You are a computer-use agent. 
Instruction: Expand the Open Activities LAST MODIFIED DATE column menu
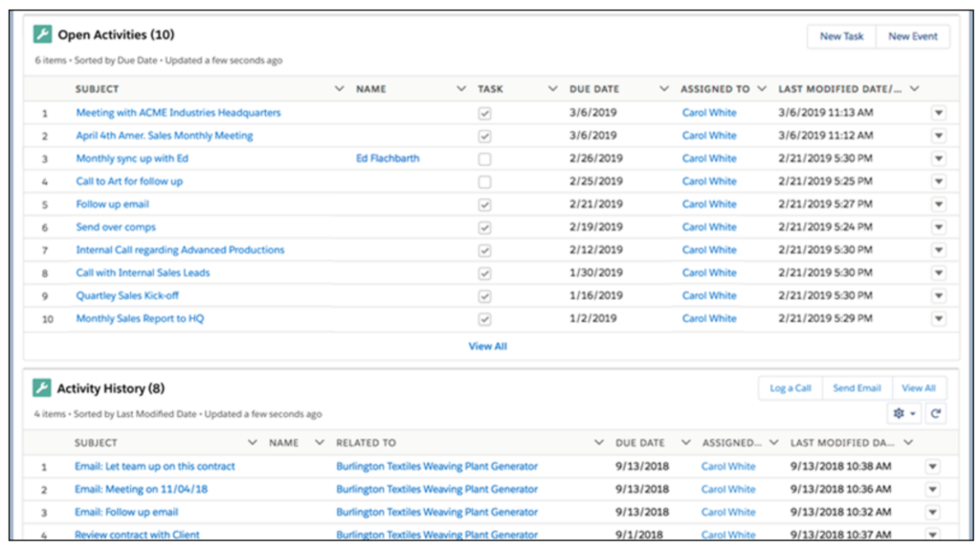click(x=914, y=89)
